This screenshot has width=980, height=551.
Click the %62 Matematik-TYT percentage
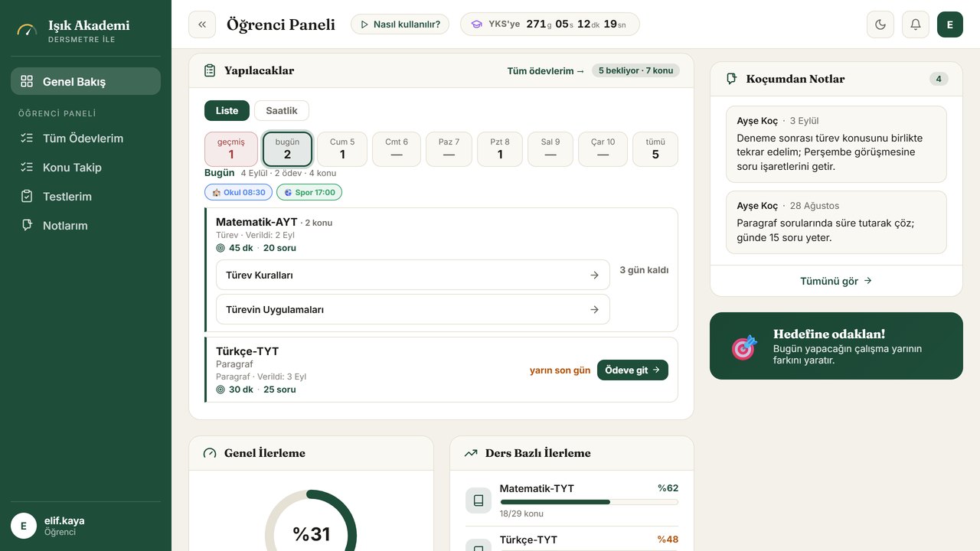(x=668, y=488)
